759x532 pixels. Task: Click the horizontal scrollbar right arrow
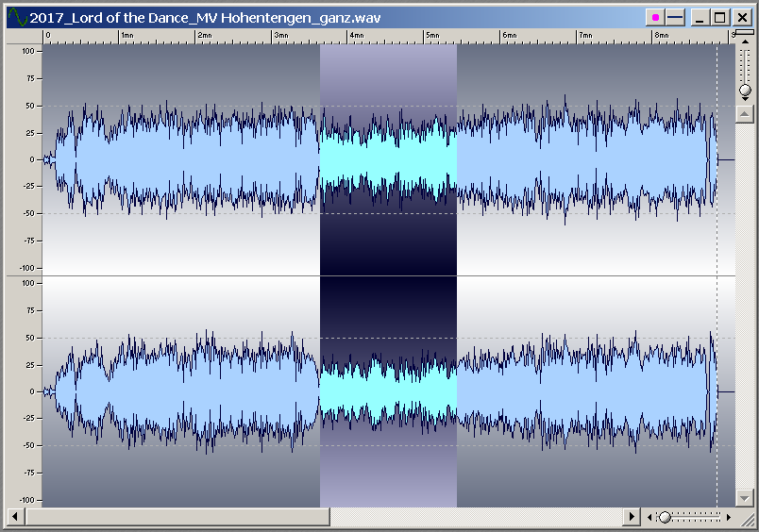(632, 517)
